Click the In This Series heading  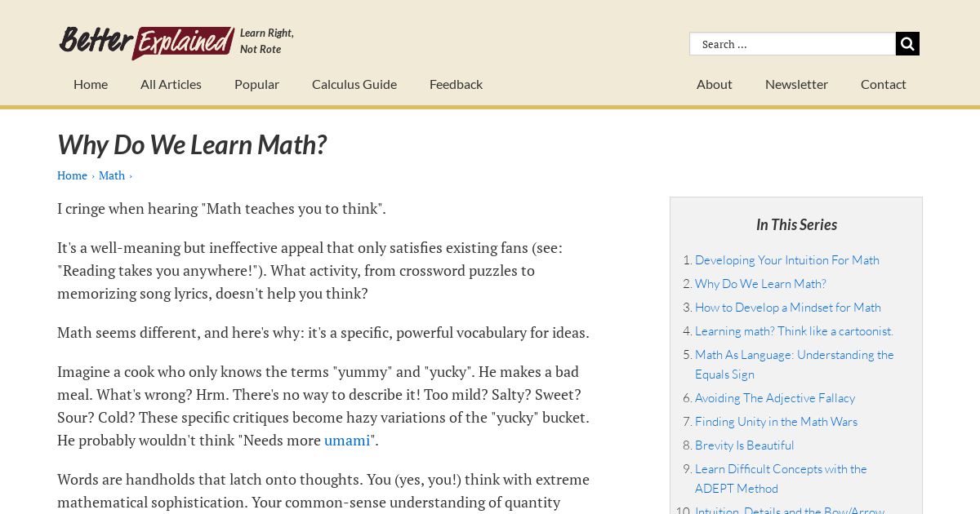tap(796, 224)
